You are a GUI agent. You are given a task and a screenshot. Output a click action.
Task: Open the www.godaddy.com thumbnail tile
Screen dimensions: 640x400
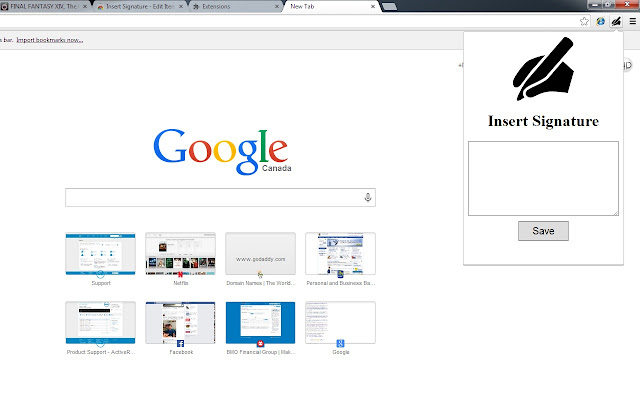(260, 254)
